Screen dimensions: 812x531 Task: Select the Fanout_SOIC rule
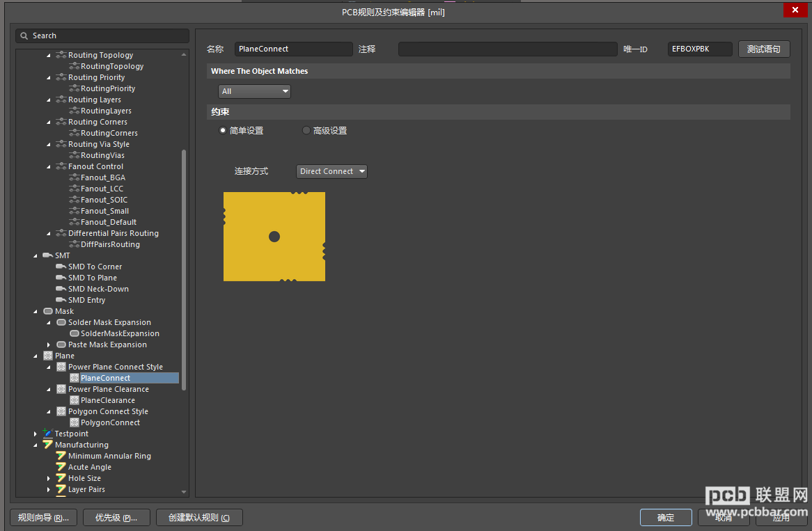(104, 200)
